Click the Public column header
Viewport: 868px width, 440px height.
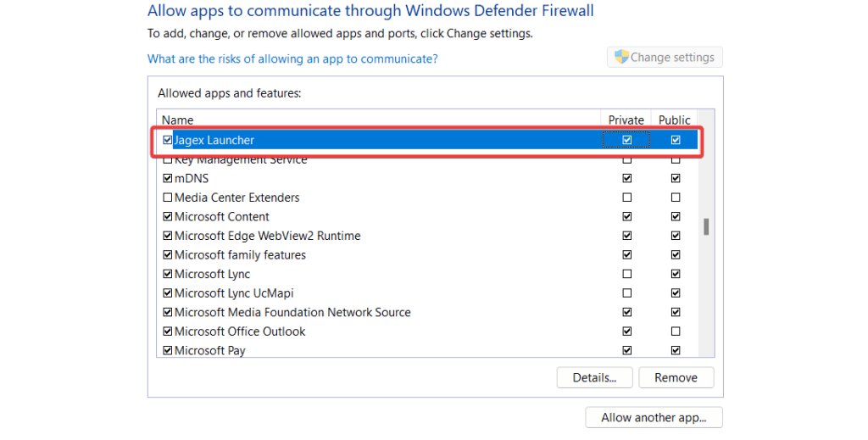(674, 120)
